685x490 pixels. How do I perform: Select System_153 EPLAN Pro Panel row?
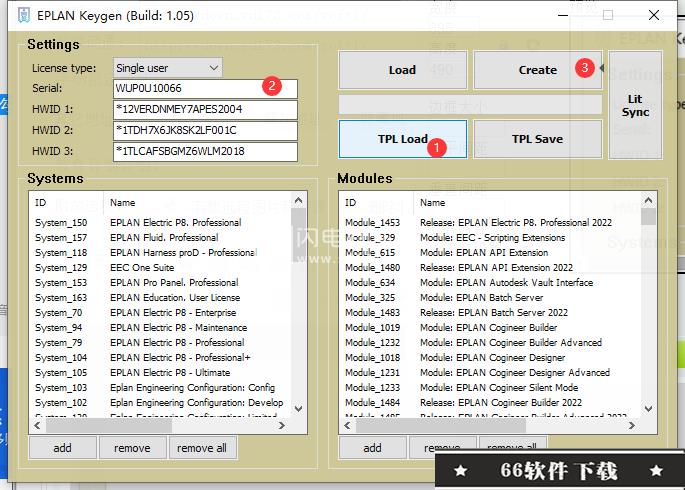161,283
